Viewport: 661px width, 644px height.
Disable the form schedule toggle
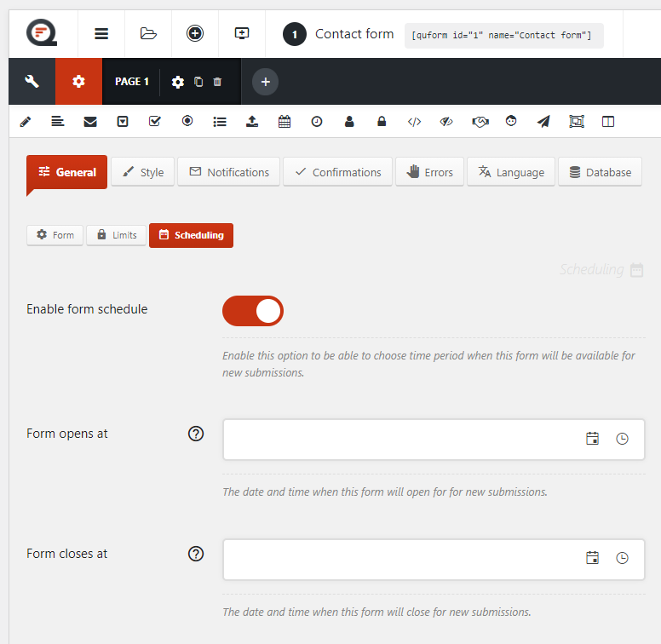pyautogui.click(x=253, y=311)
